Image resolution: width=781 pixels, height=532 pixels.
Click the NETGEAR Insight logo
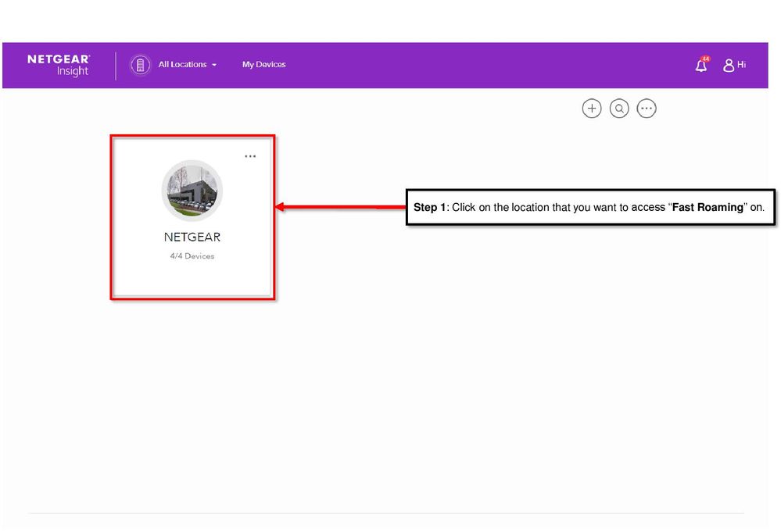59,65
